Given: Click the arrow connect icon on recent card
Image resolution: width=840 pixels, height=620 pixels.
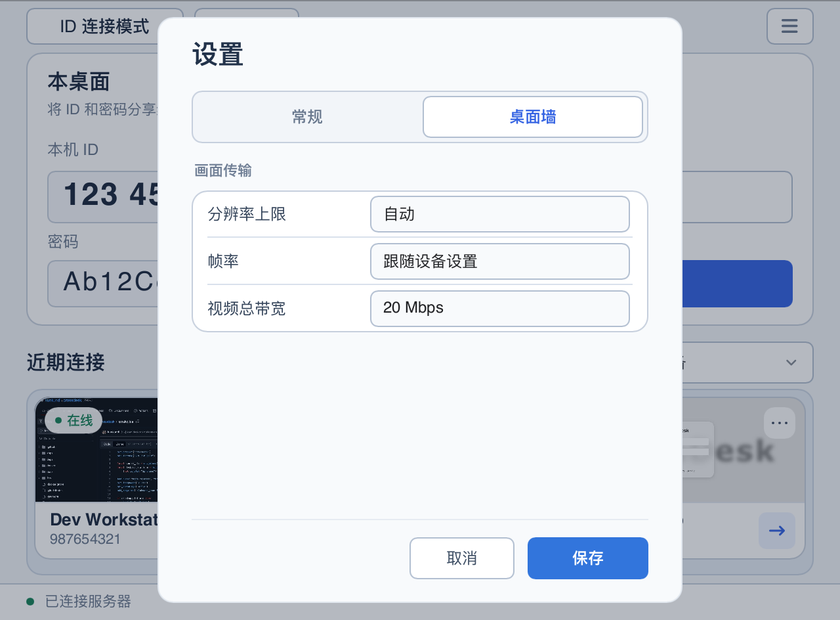Looking at the screenshot, I should pos(777,531).
